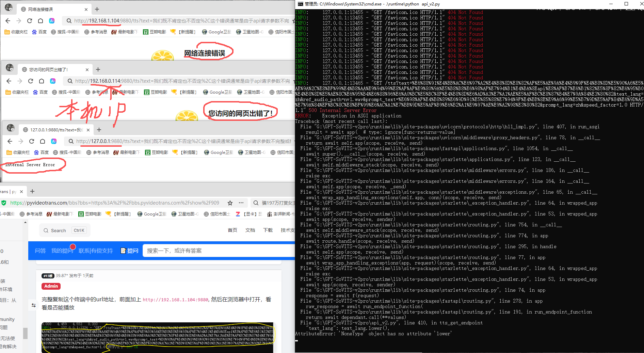Image resolution: width=644 pixels, height=353 pixels.
Task: Open the 文档 menu on pyvideotrans site
Action: point(250,230)
